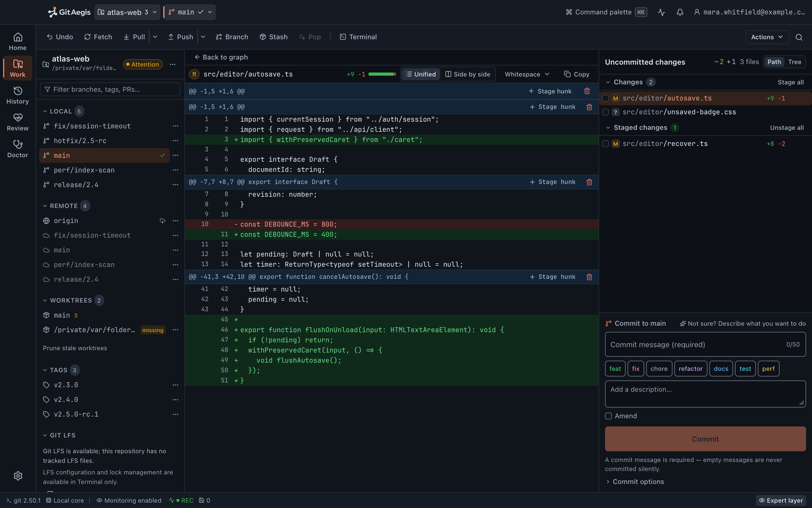This screenshot has width=812, height=508.
Task: Open the Doctor sidebar section
Action: (x=17, y=149)
